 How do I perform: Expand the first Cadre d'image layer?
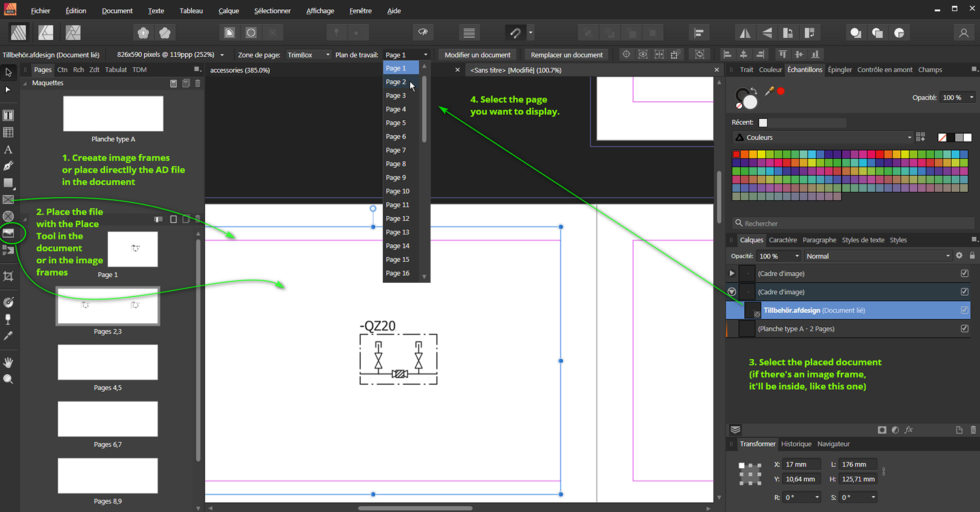click(732, 274)
